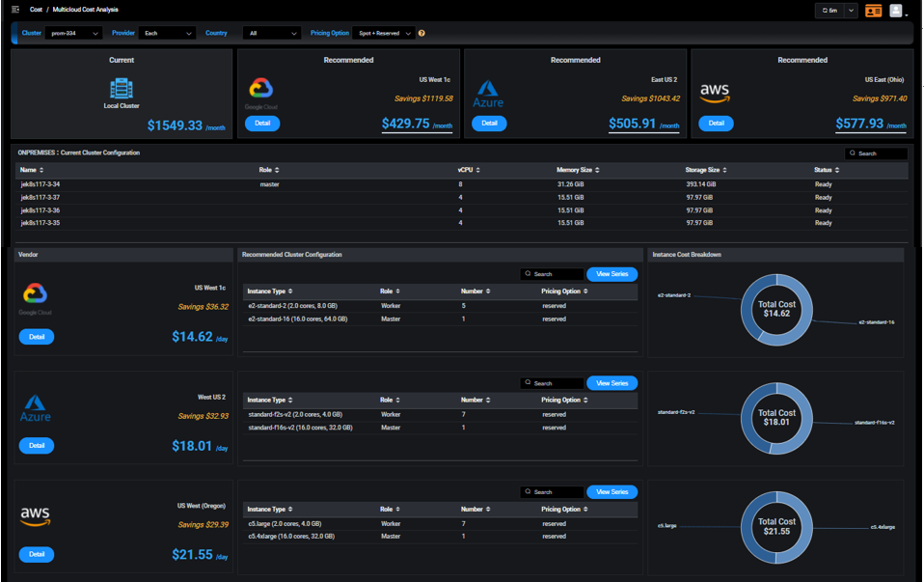Open the user profile avatar menu
Viewport: 924px width, 582px height.
pos(897,11)
